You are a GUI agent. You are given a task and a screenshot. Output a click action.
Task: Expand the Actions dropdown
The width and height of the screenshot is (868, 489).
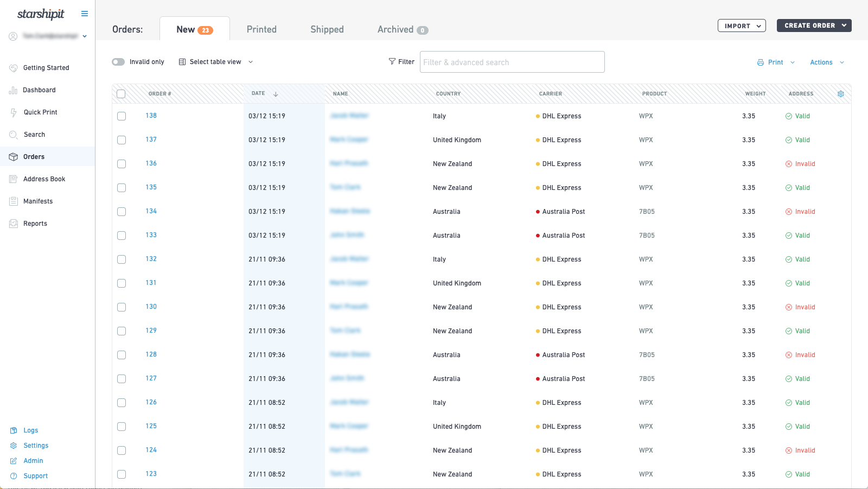click(x=826, y=62)
